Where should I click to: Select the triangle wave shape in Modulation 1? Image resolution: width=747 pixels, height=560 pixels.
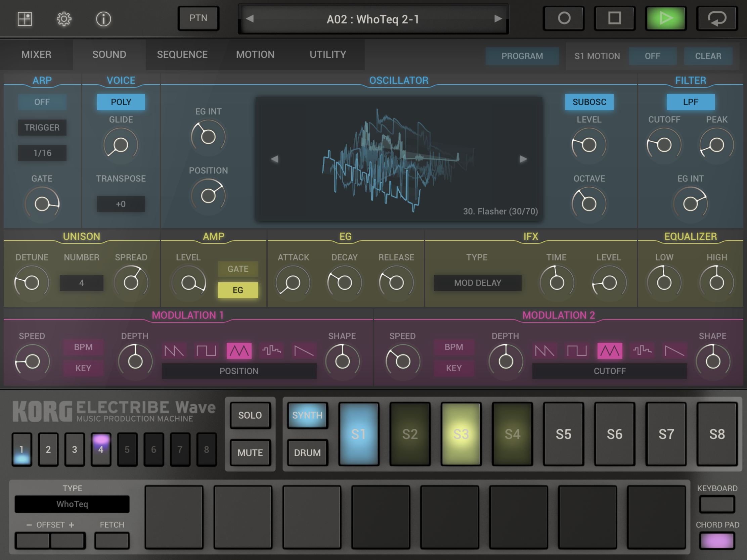(x=239, y=351)
